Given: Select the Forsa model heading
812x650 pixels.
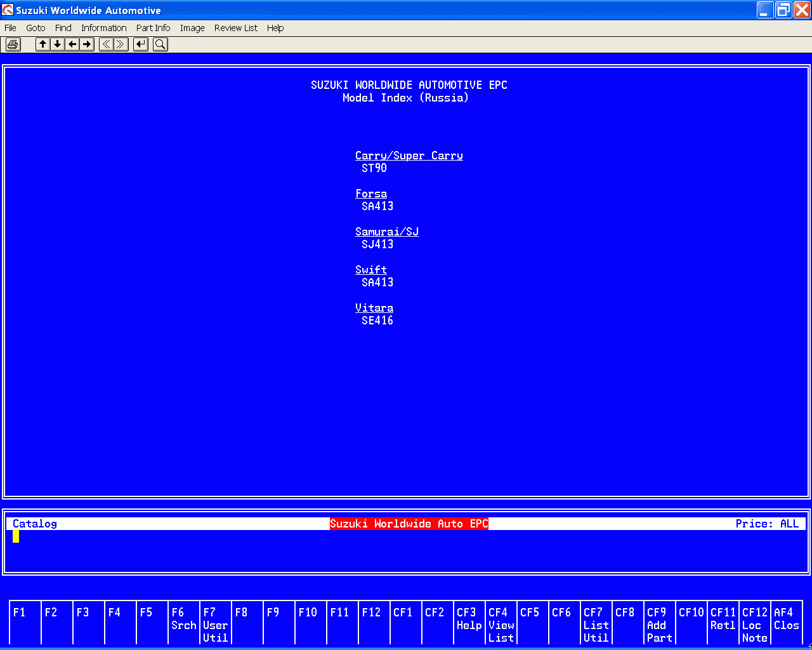Looking at the screenshot, I should (x=371, y=194).
